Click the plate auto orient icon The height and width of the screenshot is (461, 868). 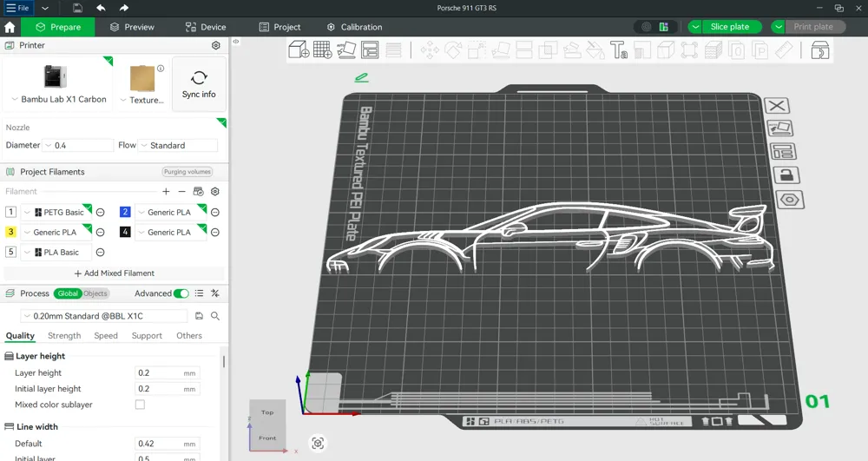[x=780, y=128]
